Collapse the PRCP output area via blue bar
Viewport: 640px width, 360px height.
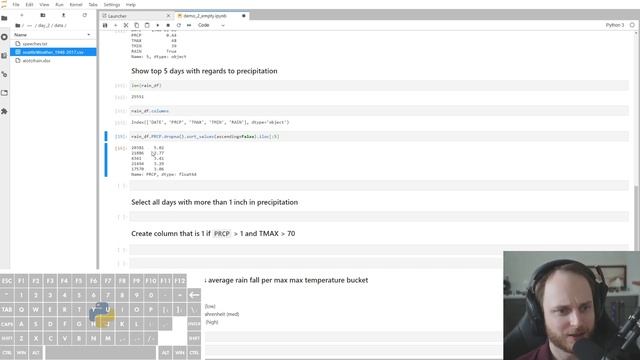[x=106, y=160]
